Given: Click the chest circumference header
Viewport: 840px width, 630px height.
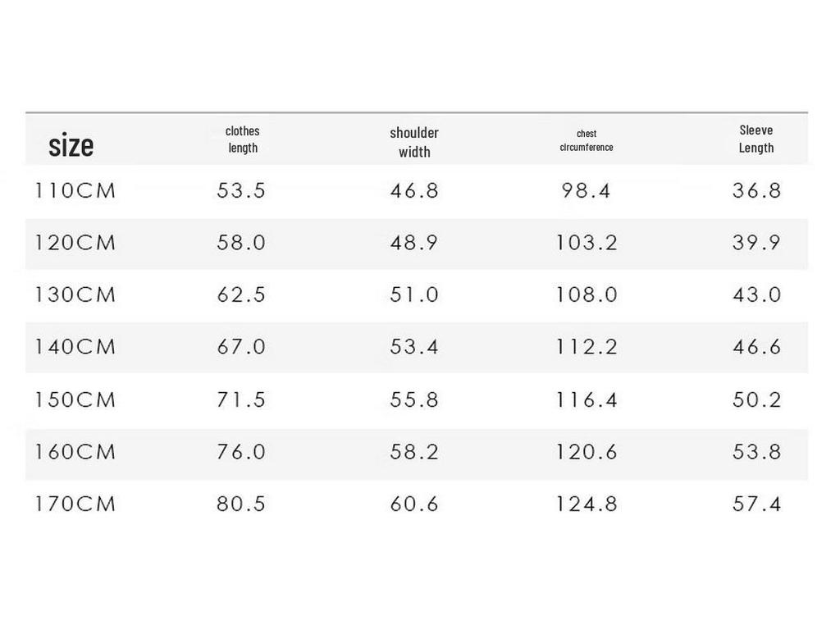Looking at the screenshot, I should (x=587, y=140).
